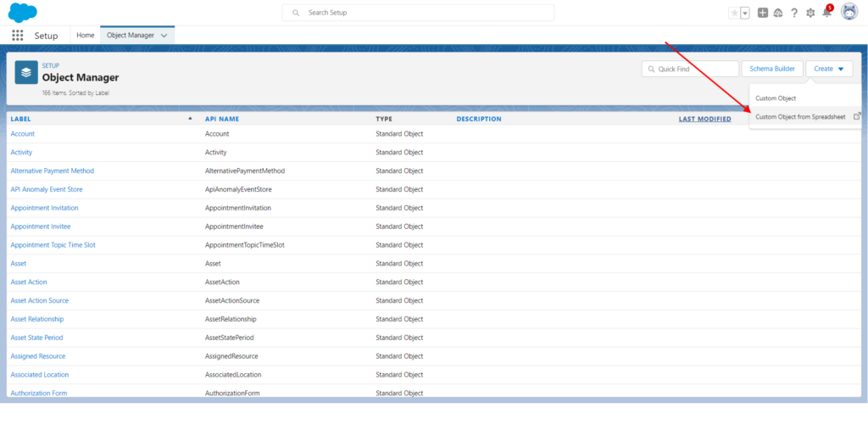Click the external link icon beside Spreadsheet

pos(857,115)
